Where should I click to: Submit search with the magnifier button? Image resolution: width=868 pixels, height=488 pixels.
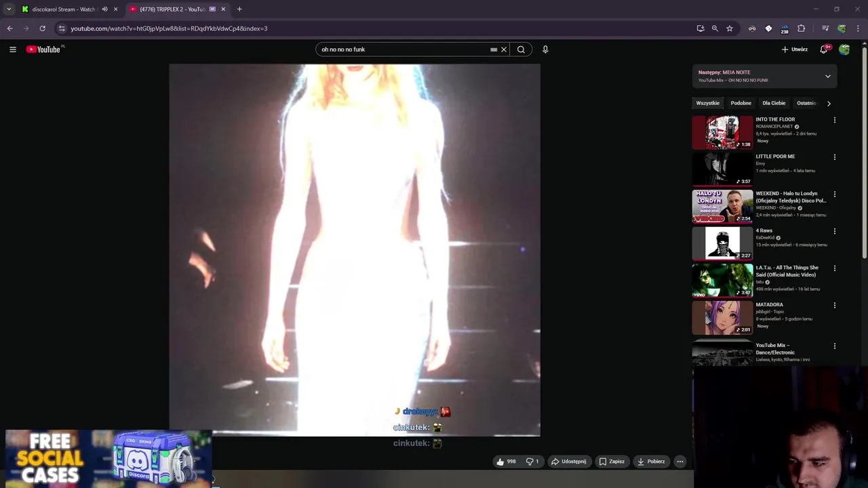[x=521, y=49]
